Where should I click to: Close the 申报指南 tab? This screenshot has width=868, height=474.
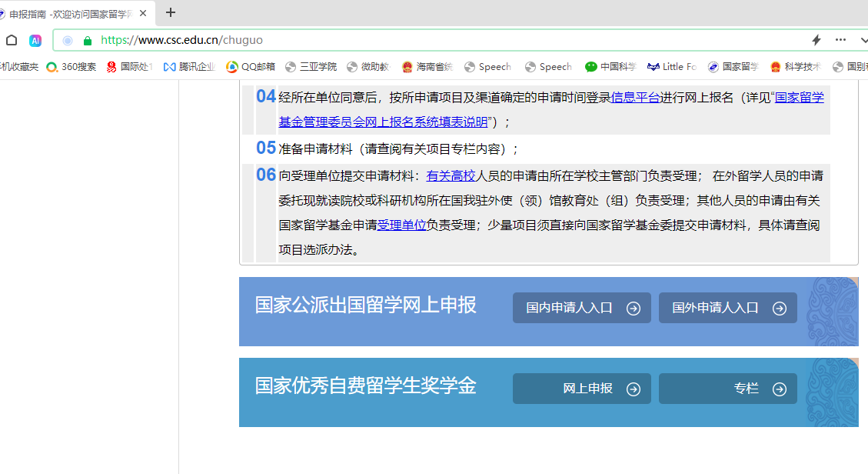[143, 13]
